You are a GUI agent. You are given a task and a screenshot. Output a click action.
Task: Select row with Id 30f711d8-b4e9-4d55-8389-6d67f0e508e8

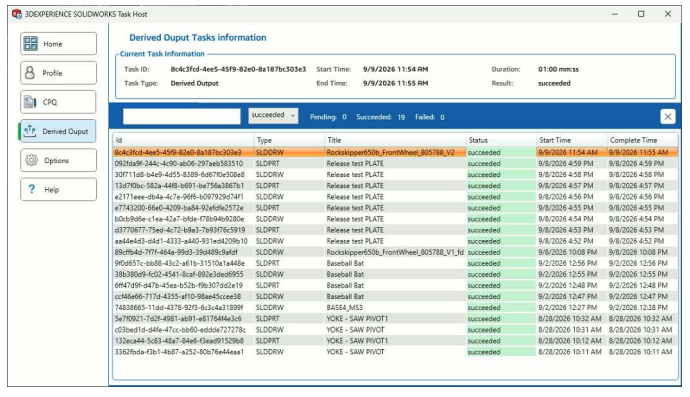[395, 174]
